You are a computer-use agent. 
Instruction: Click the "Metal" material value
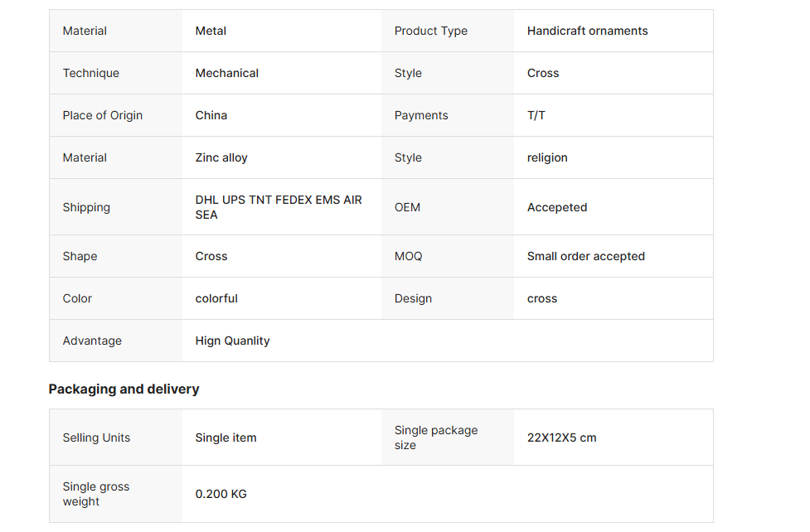pos(211,31)
